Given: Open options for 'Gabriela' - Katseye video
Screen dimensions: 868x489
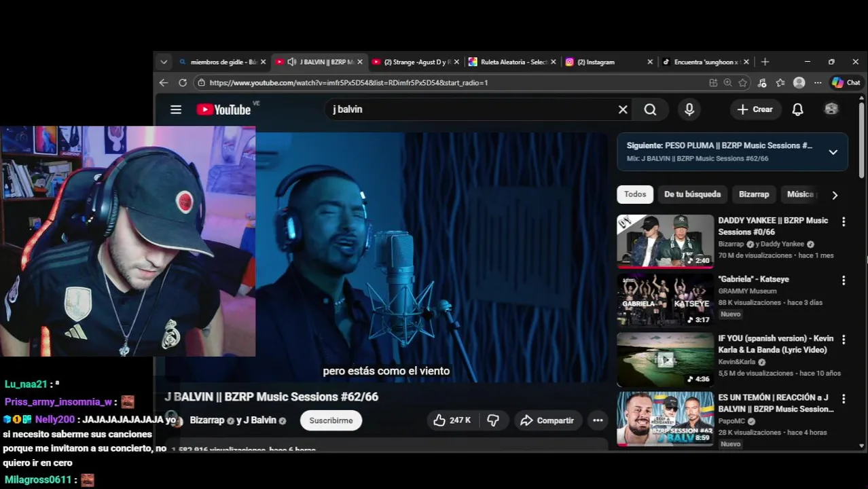Looking at the screenshot, I should (844, 280).
